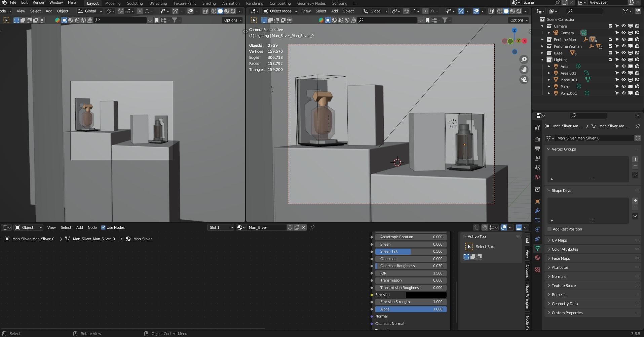The height and width of the screenshot is (337, 644).
Task: Pin the node editor material
Action: pos(312,227)
